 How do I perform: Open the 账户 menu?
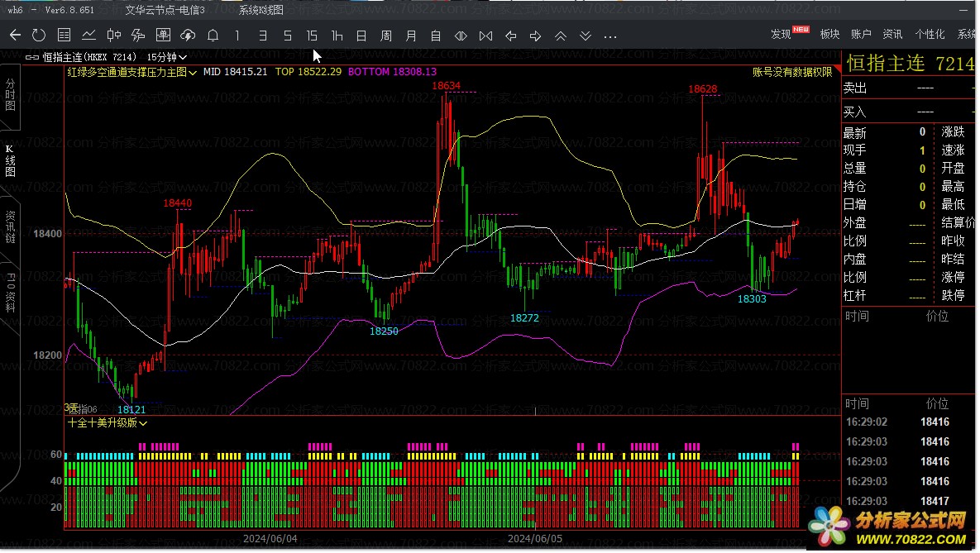tap(861, 35)
